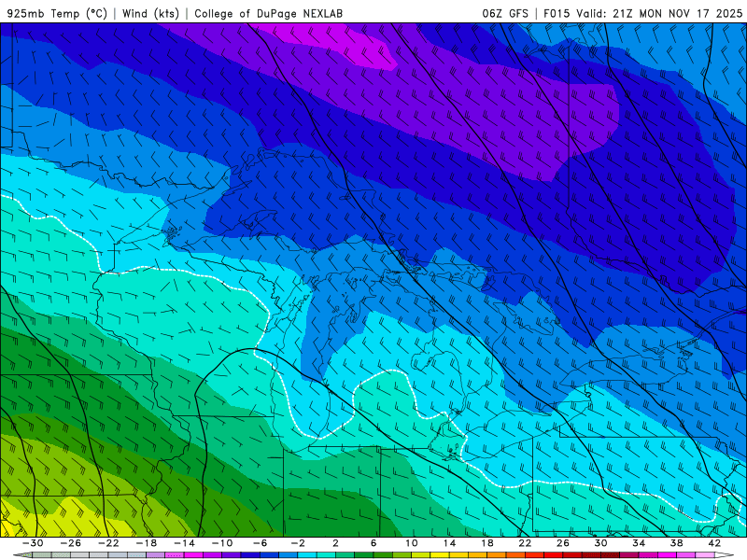Pick the cyan swatch between -2 and 2

[x=307, y=554]
